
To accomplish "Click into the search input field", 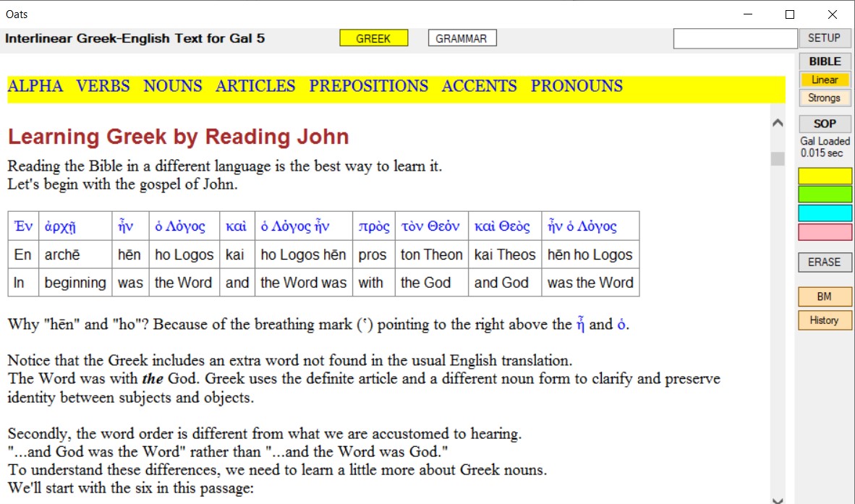I will tap(735, 38).
